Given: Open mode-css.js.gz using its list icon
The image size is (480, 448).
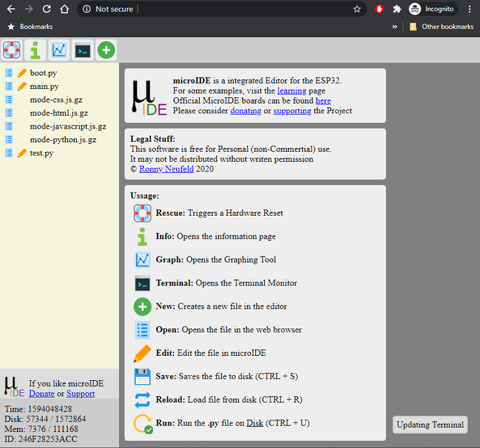Looking at the screenshot, I should pos(9,100).
